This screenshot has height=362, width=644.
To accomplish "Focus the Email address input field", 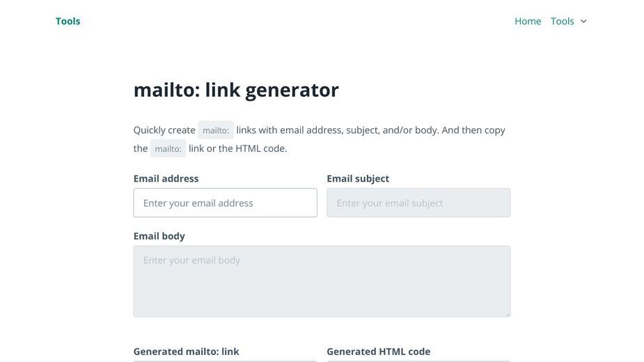I will [225, 203].
